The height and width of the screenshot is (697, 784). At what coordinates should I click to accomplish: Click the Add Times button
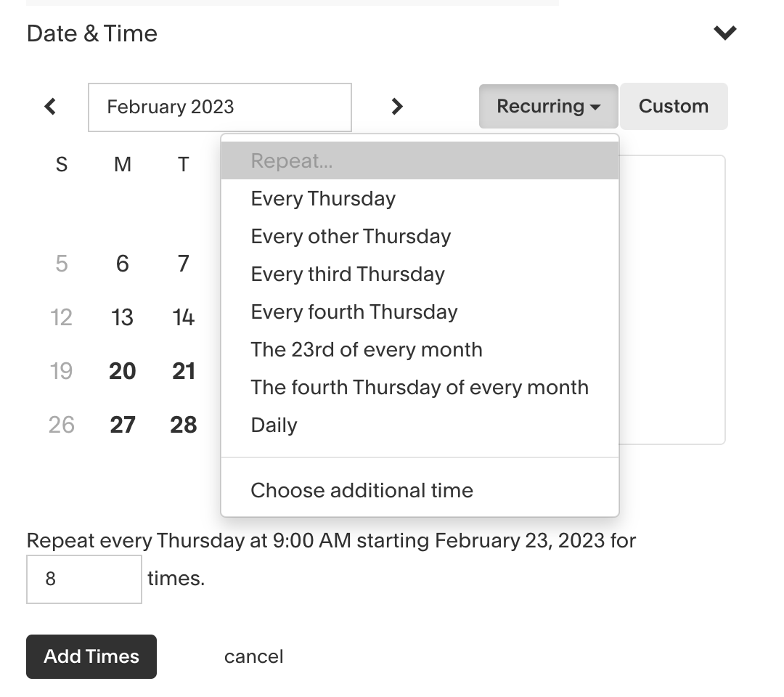pos(91,656)
